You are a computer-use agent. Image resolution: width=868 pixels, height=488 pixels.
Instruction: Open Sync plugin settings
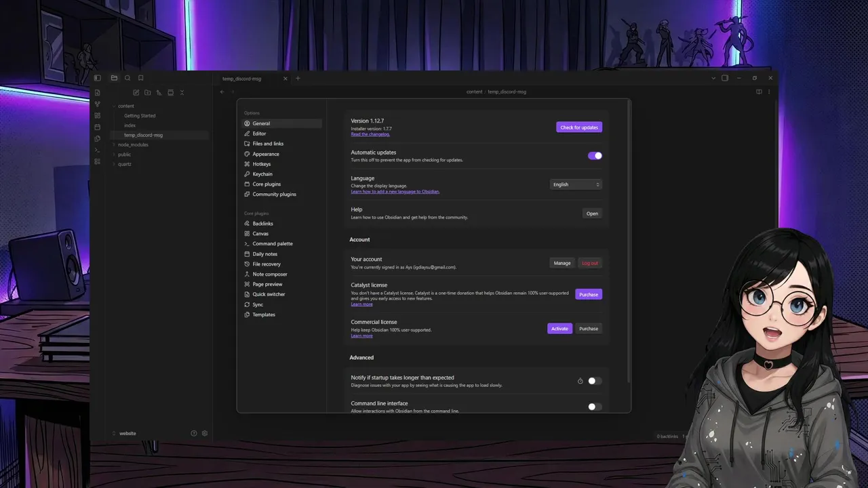(x=281, y=305)
